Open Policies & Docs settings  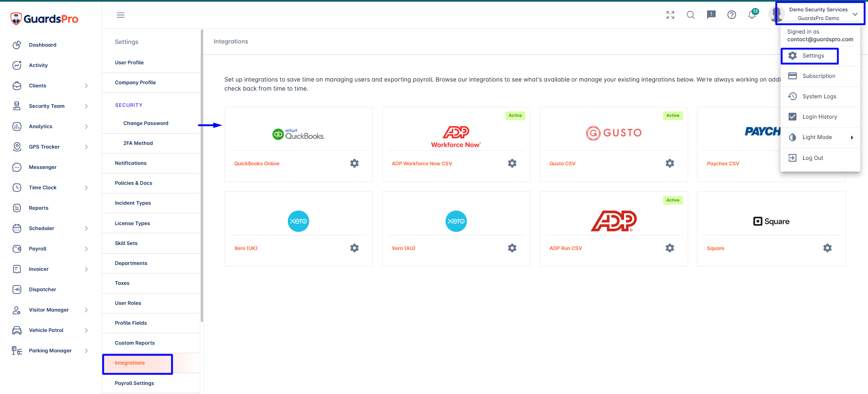[151, 183]
